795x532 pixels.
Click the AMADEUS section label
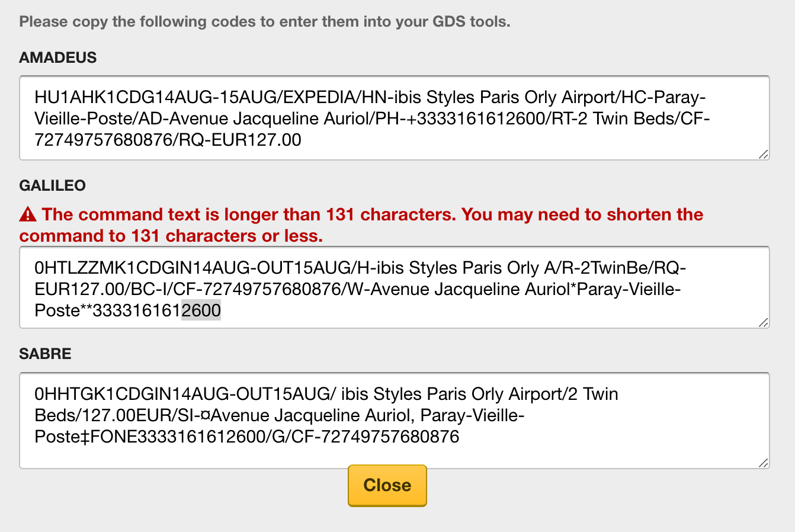click(x=58, y=57)
